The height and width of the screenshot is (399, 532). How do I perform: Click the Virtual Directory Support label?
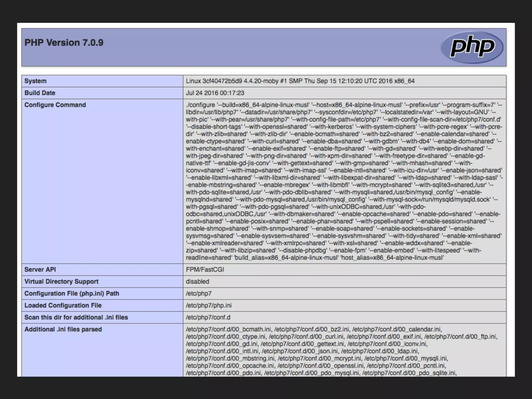61,282
